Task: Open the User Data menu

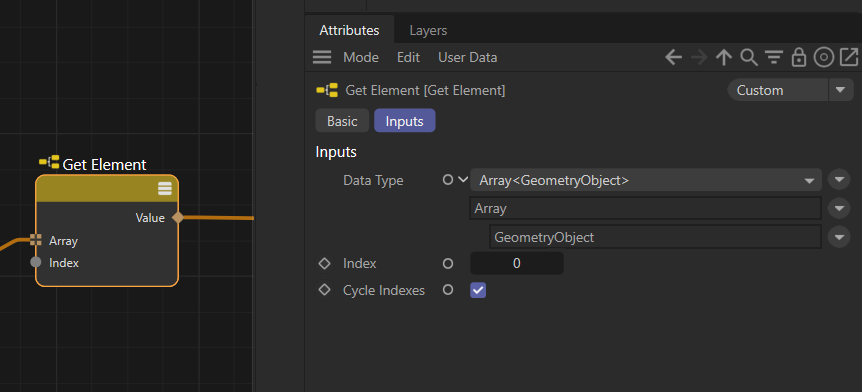Action: coord(467,57)
